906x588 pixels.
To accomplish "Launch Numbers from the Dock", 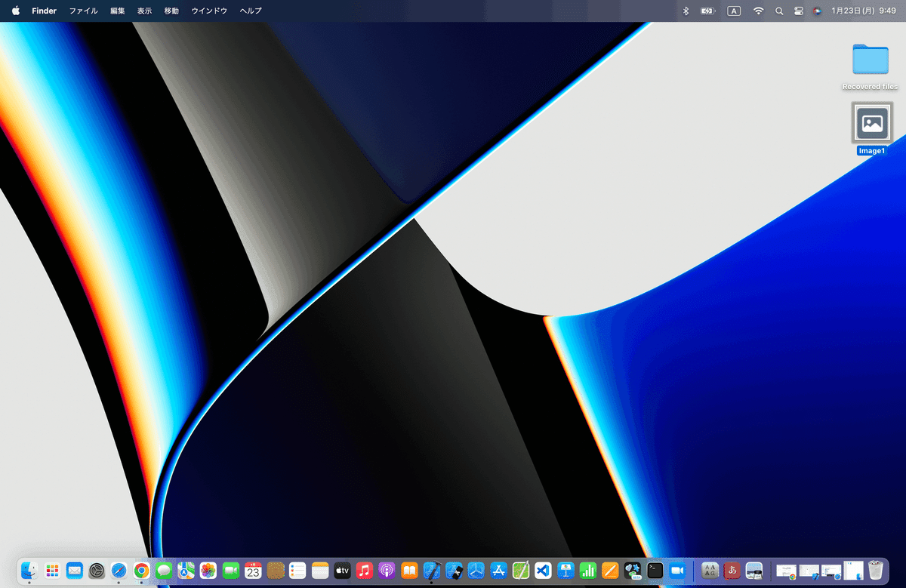I will [x=588, y=571].
